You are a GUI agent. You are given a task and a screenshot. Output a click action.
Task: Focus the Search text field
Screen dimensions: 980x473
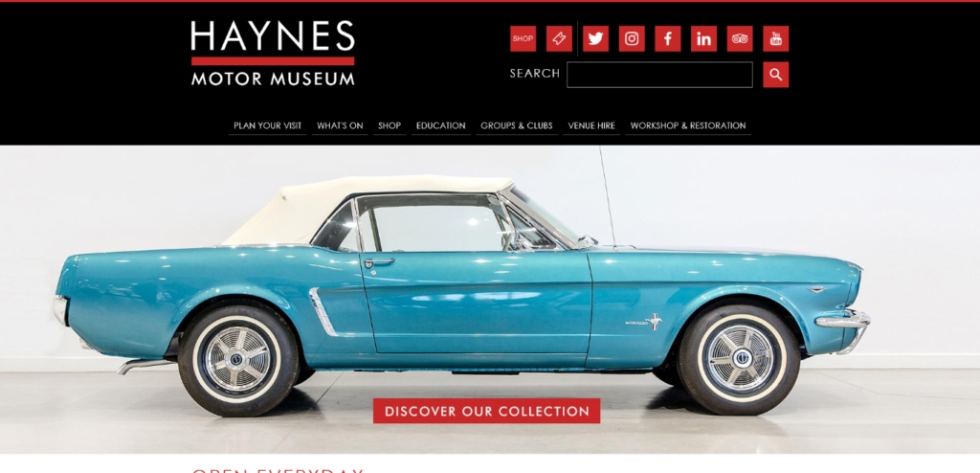point(659,75)
